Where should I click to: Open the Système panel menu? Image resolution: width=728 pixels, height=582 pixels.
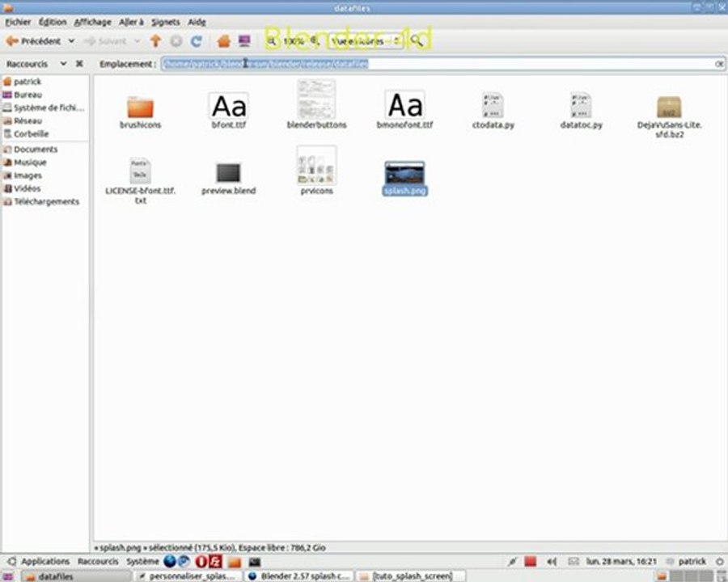[x=142, y=562]
